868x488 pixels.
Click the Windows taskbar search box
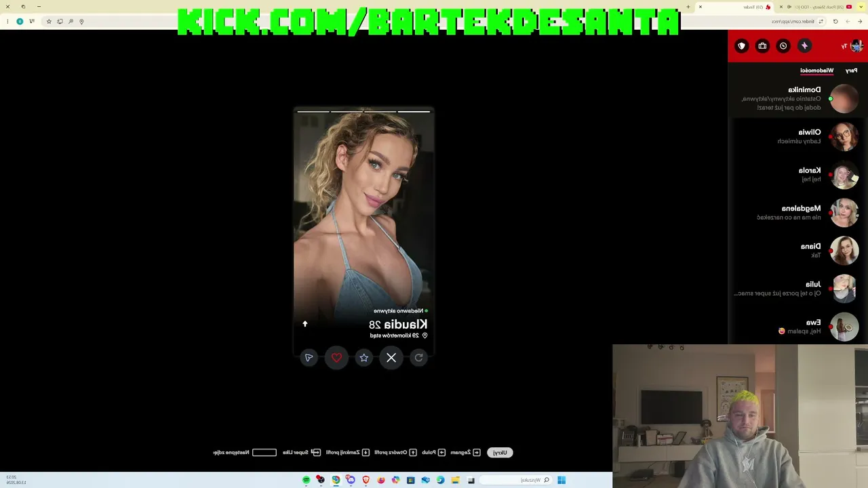click(515, 481)
